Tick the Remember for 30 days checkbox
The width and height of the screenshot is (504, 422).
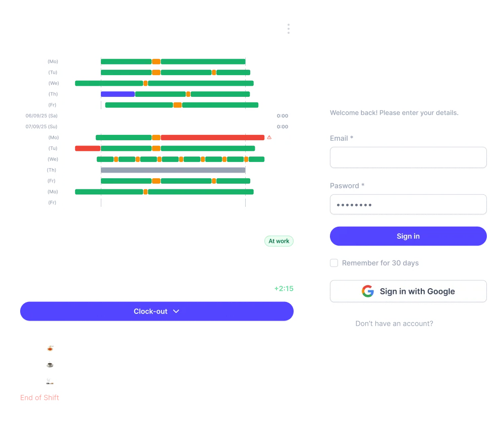click(x=334, y=263)
